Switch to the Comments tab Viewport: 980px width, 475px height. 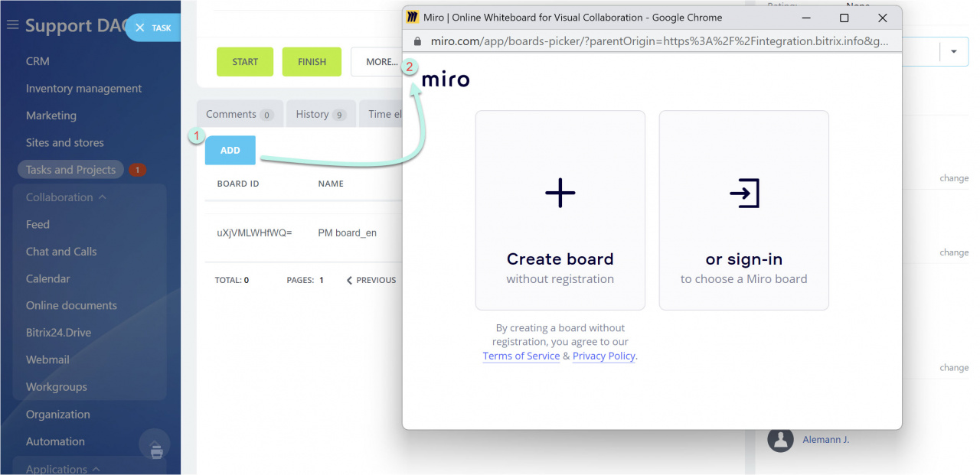pyautogui.click(x=240, y=114)
